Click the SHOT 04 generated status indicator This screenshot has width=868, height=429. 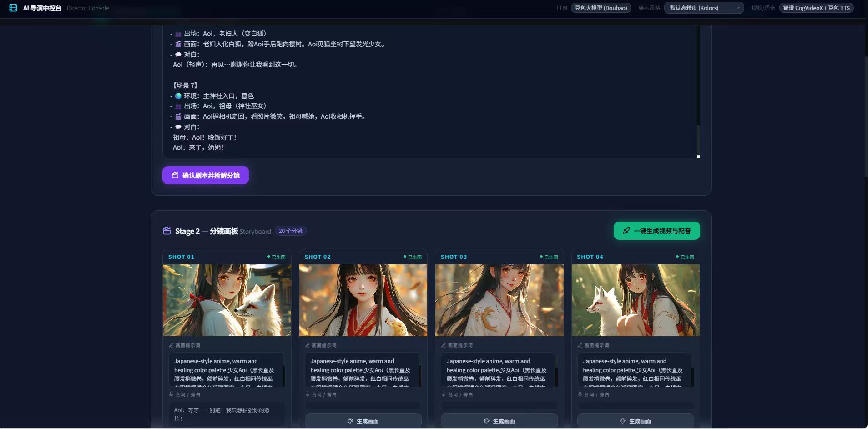tap(685, 257)
